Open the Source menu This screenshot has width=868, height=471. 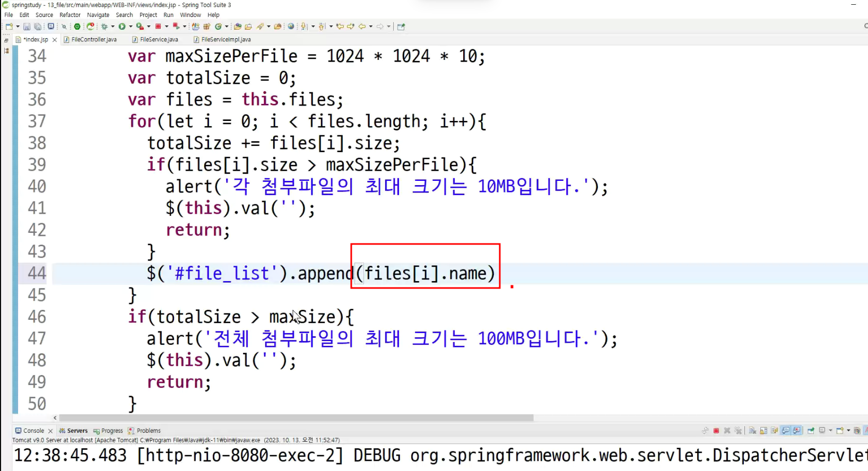[x=44, y=15]
